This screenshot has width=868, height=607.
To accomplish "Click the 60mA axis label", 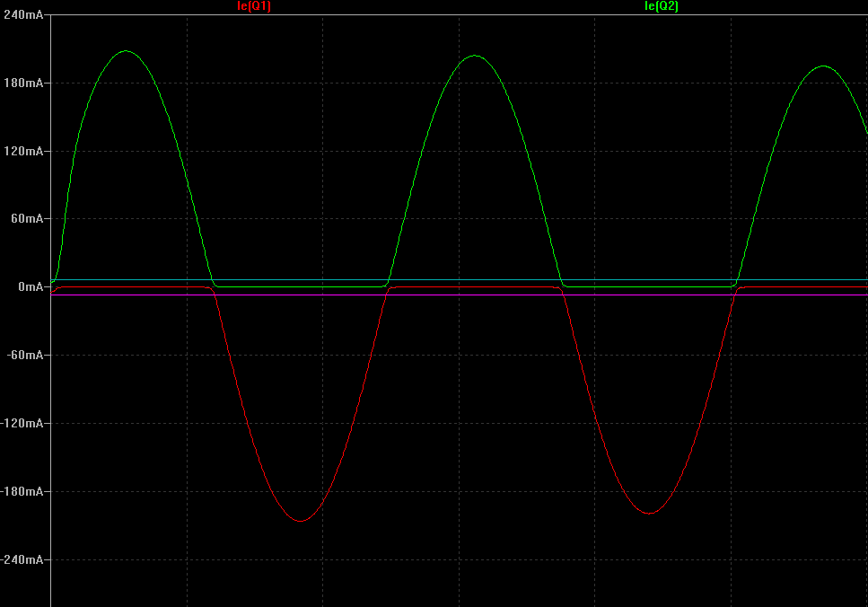I will (x=27, y=219).
